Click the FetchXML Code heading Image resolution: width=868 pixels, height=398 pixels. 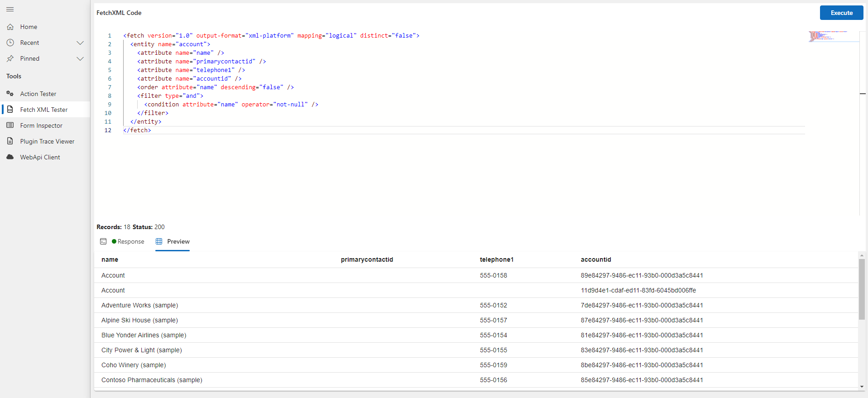(119, 13)
